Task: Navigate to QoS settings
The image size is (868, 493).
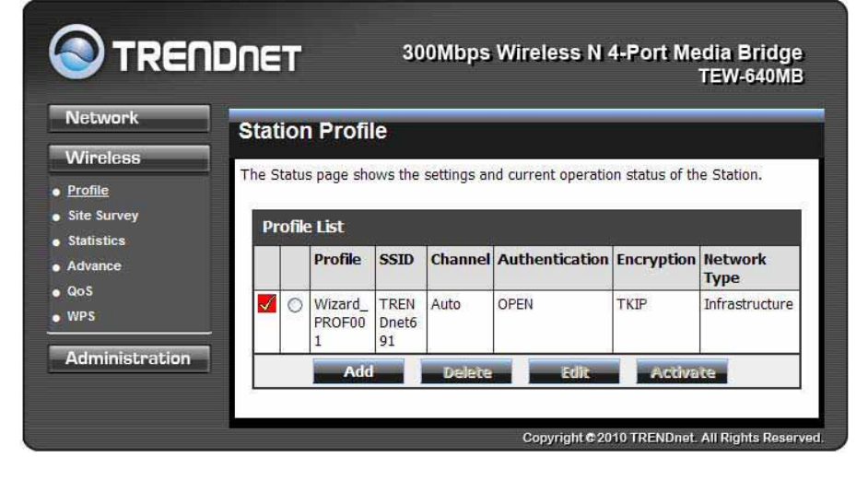Action: coord(80,291)
